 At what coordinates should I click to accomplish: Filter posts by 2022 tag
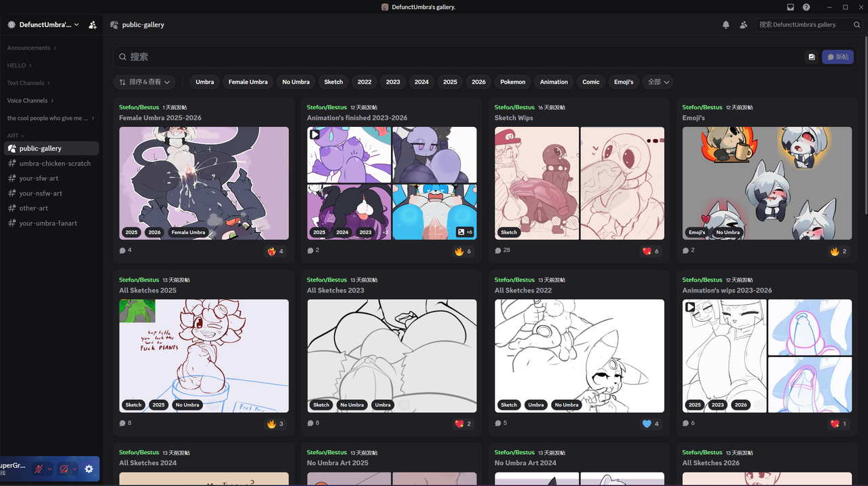[364, 82]
